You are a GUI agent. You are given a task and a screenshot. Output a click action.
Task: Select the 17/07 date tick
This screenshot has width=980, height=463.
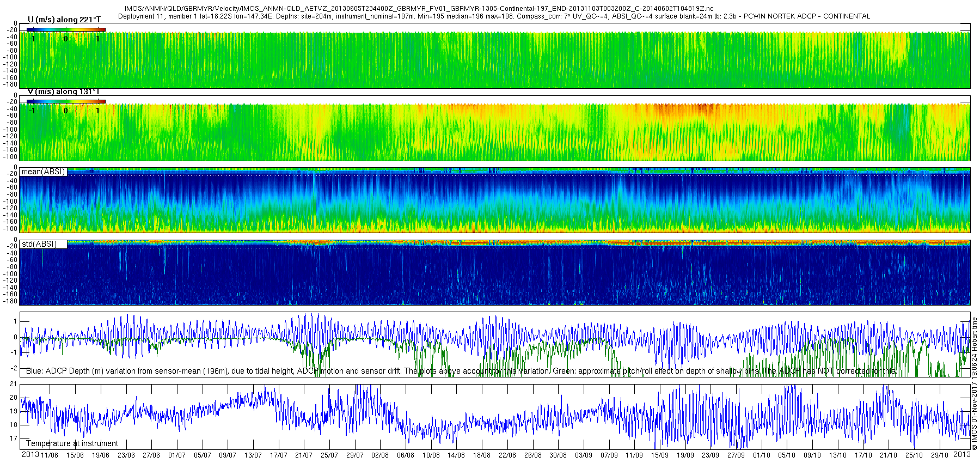[278, 455]
